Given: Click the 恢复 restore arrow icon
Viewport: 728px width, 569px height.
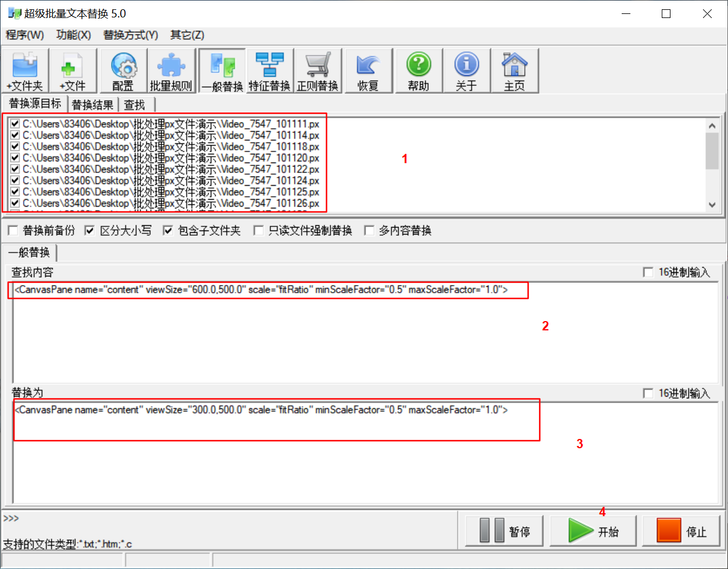Looking at the screenshot, I should pyautogui.click(x=368, y=71).
